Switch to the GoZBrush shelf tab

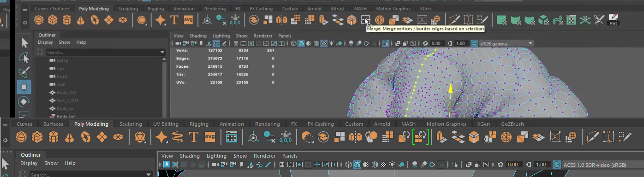(513, 124)
